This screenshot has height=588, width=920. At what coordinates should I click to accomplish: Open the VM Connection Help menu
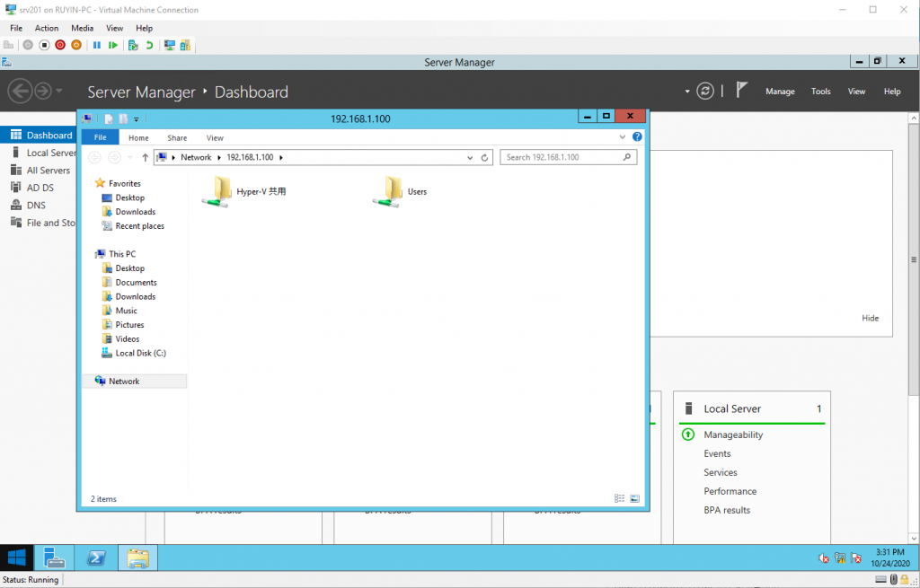pyautogui.click(x=144, y=28)
